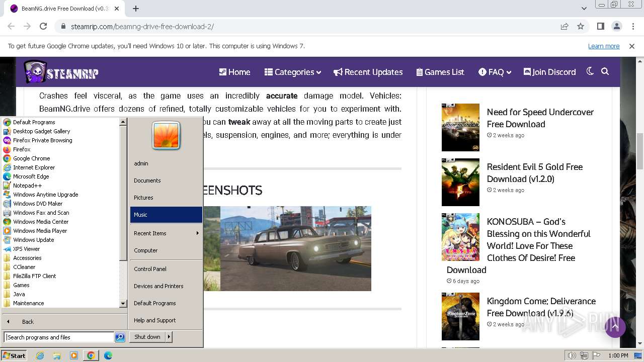The width and height of the screenshot is (644, 362).
Task: Open the site search magnifier
Action: [x=605, y=71]
